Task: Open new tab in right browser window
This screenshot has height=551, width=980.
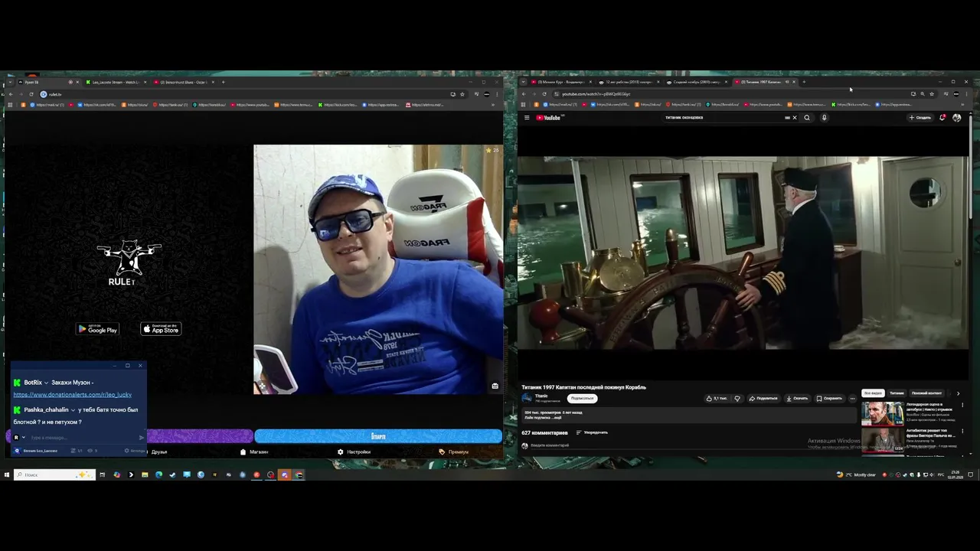Action: pyautogui.click(x=804, y=82)
